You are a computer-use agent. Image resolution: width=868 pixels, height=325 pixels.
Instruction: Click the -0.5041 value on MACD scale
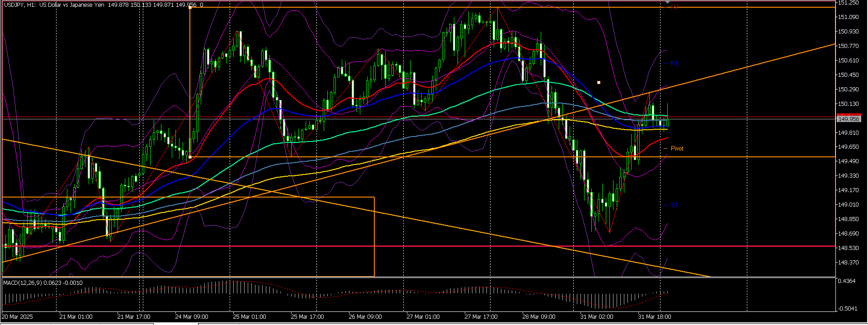click(847, 309)
